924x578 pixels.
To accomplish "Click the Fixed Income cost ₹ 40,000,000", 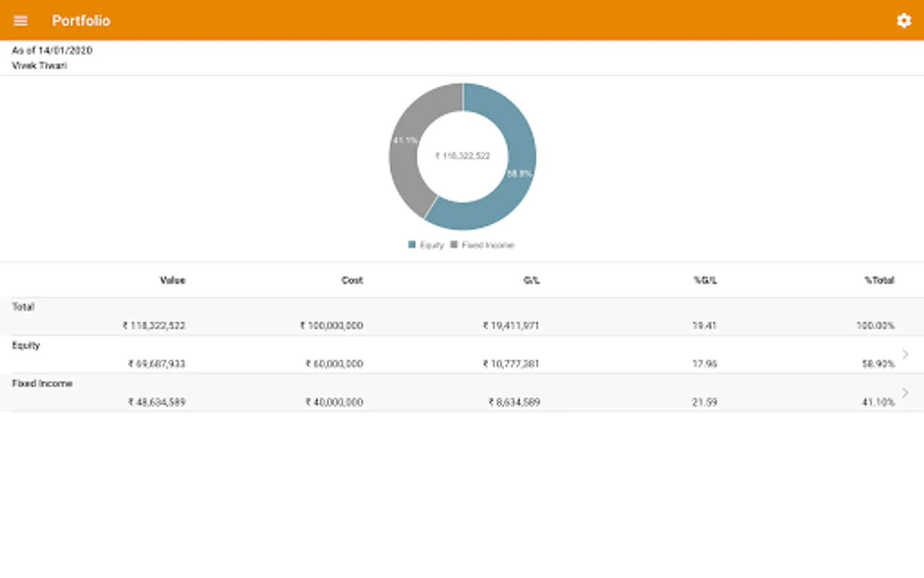I will point(334,402).
